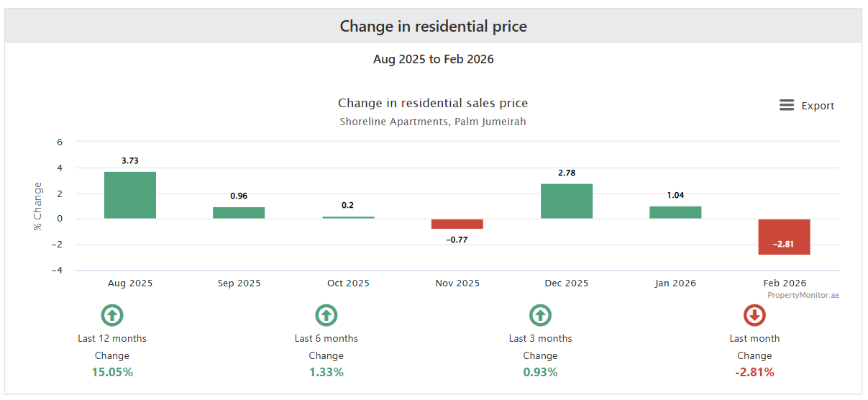Image resolution: width=868 pixels, height=400 pixels.
Task: Open the PropertyMonitor.ae credit link
Action: (x=803, y=295)
